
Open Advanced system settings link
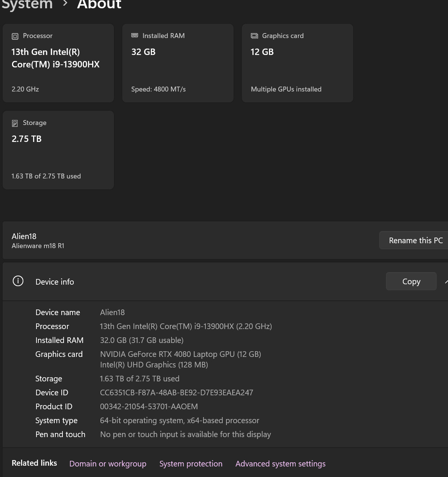pos(280,463)
